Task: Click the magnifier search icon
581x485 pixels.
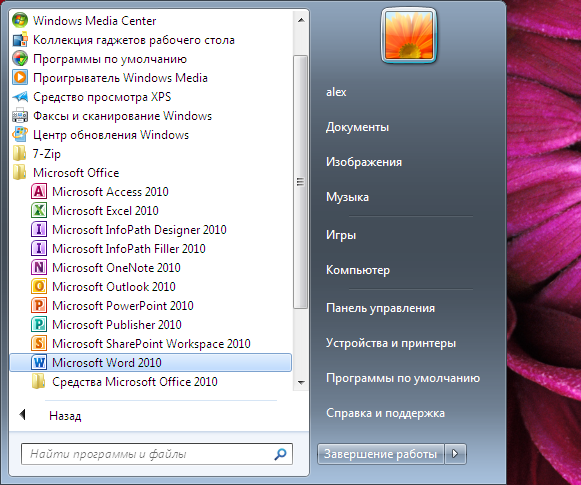Action: pos(280,454)
